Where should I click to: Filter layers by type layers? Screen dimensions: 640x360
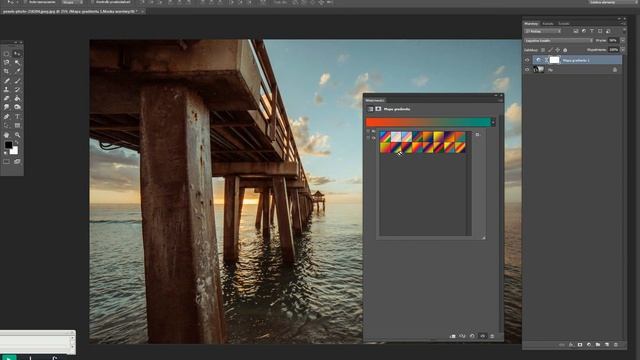592,31
